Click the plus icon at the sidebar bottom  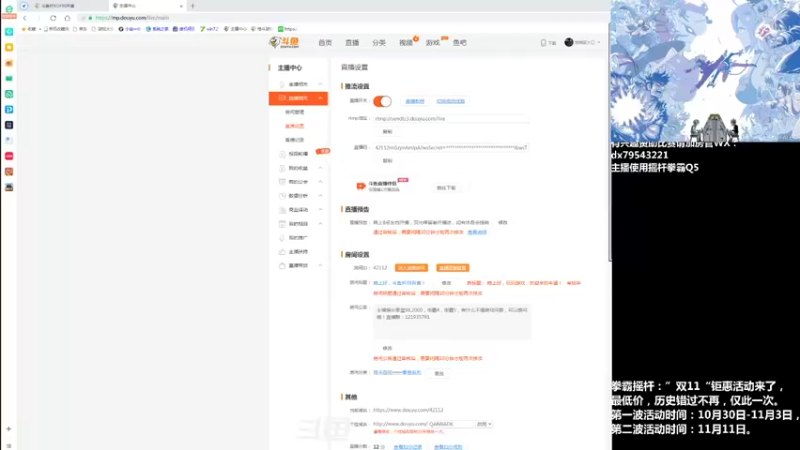click(x=9, y=429)
